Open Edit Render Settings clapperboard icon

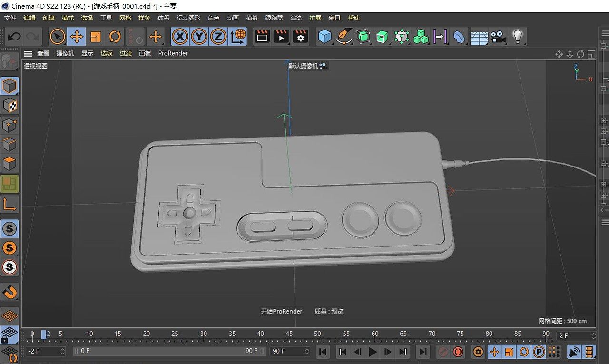pyautogui.click(x=300, y=36)
